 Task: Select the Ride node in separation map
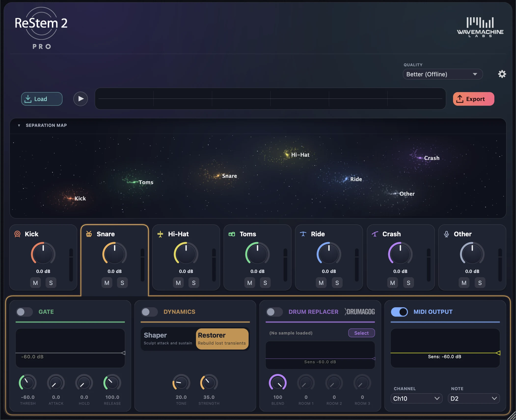tap(346, 179)
